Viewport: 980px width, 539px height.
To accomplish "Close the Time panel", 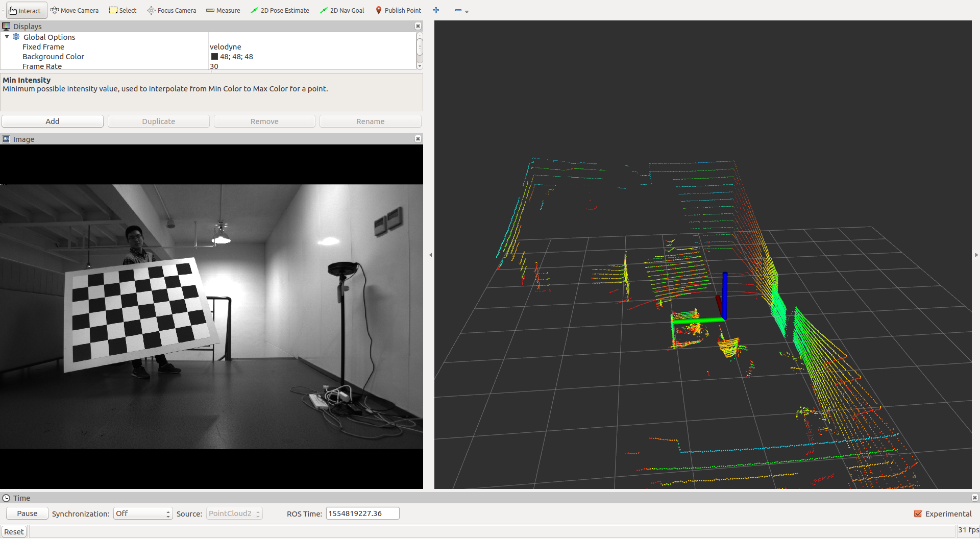I will pyautogui.click(x=975, y=498).
